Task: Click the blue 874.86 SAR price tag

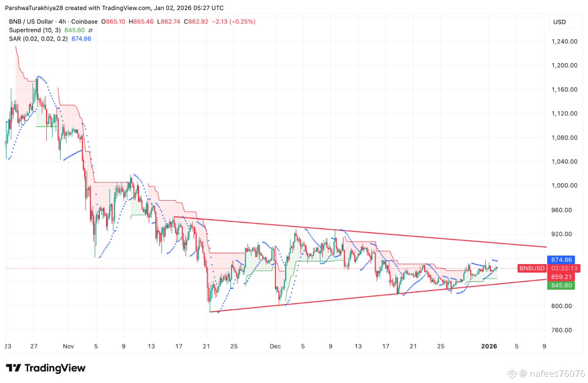Action: (x=561, y=260)
